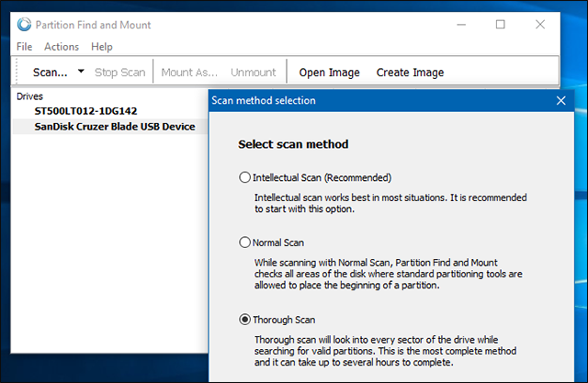The width and height of the screenshot is (588, 383).
Task: Select SanDisk Cruzer Blade USB Device
Action: (115, 127)
